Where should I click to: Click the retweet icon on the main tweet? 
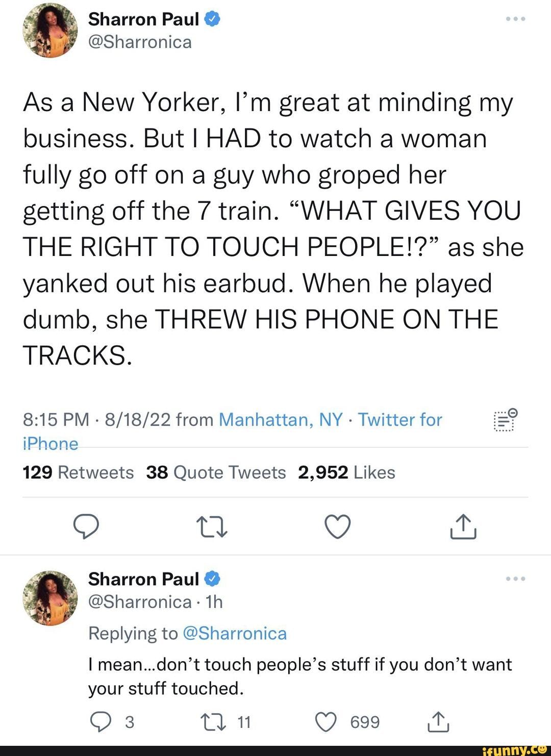click(213, 528)
